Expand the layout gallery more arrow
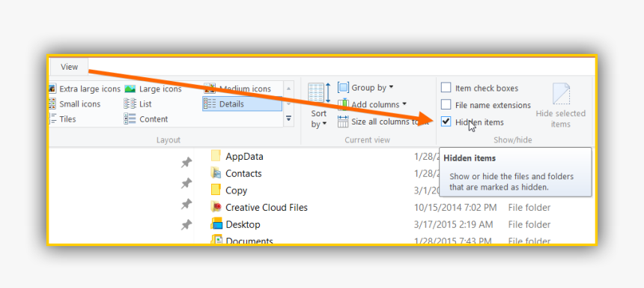644x288 pixels. (289, 118)
